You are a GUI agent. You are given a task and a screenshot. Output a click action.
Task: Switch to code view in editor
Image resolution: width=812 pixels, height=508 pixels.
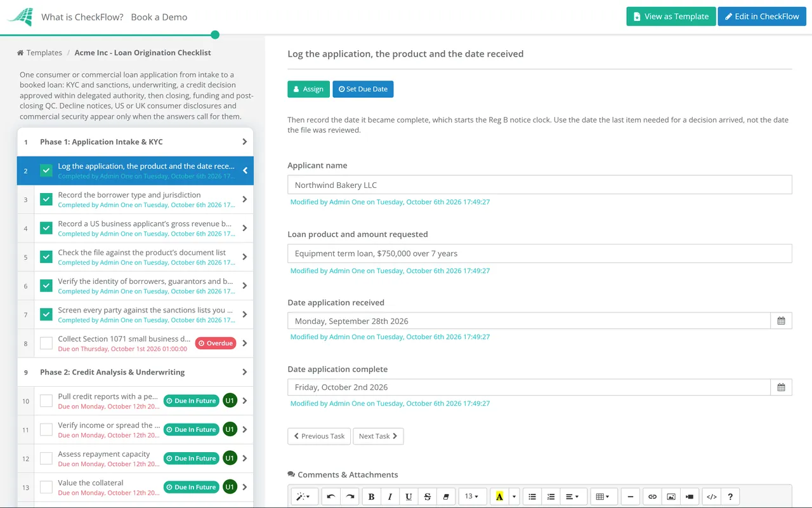[712, 497]
